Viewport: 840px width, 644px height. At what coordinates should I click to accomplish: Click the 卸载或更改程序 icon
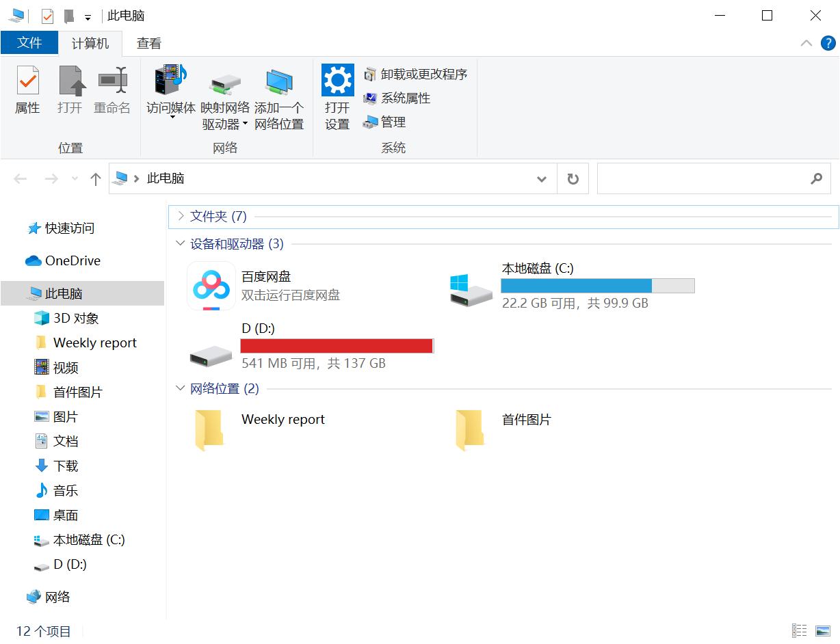[x=416, y=74]
